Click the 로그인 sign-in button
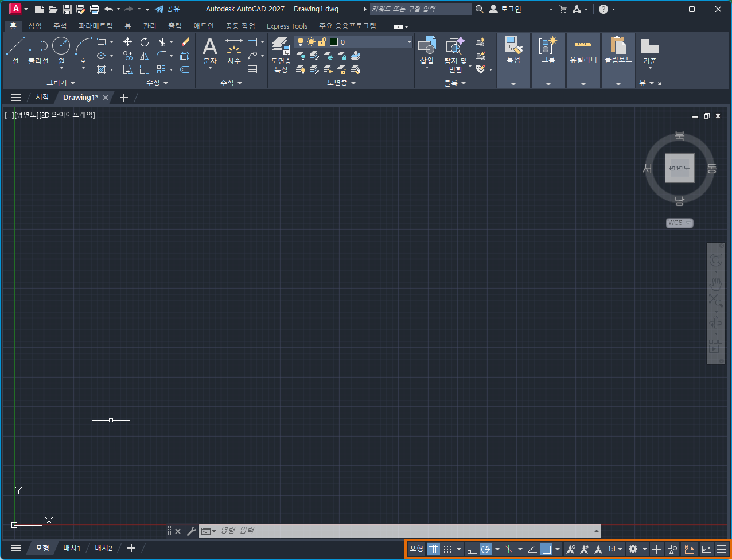This screenshot has width=732, height=560. (505, 9)
